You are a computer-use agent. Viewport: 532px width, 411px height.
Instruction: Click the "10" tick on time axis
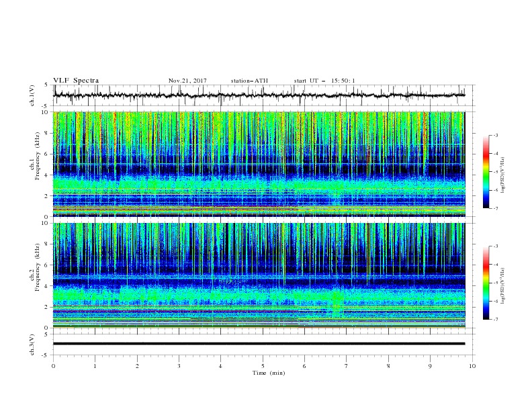pos(472,366)
